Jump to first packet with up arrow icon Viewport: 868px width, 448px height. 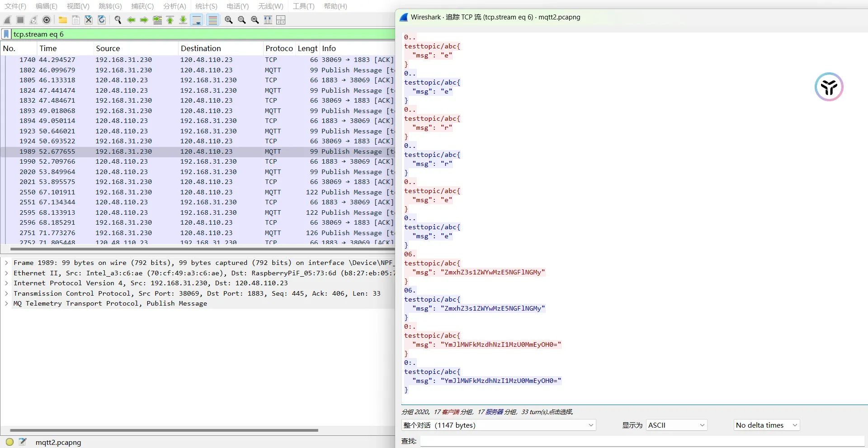click(170, 20)
